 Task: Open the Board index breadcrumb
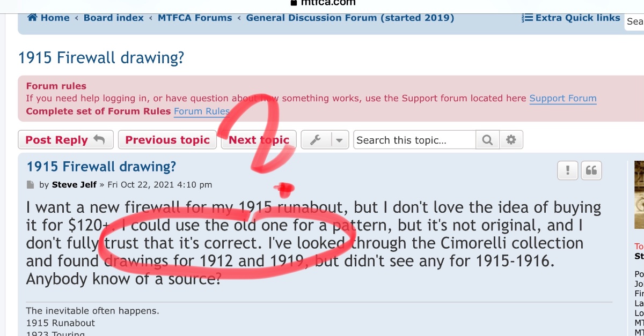click(x=114, y=18)
